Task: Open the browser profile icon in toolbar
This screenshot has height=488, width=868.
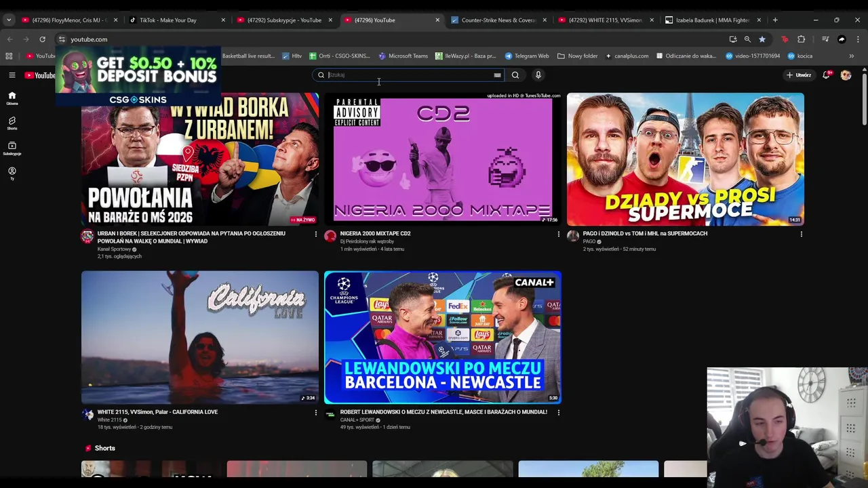Action: [x=842, y=39]
